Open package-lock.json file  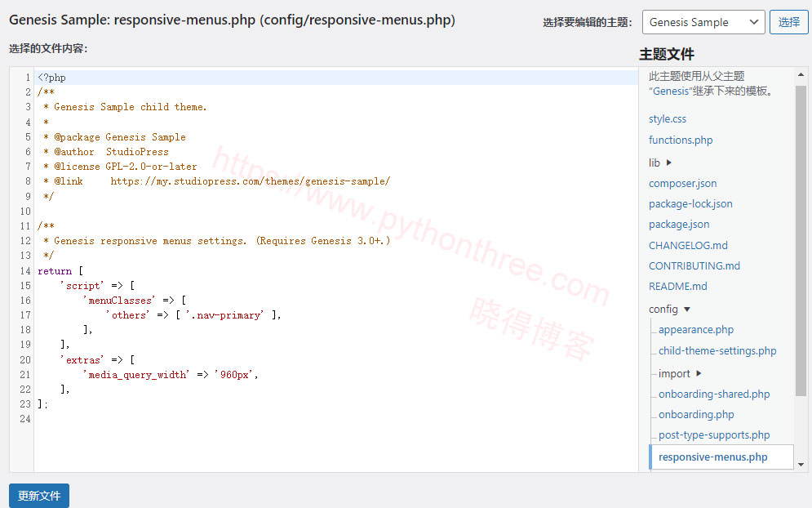[x=690, y=203]
